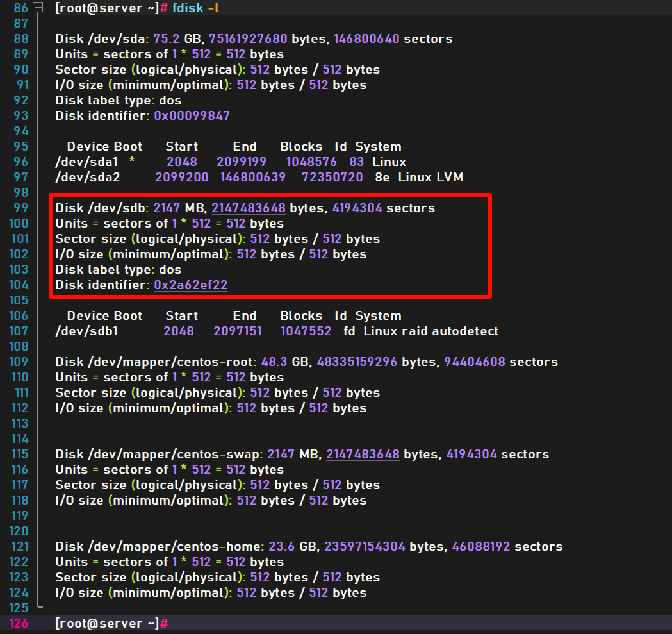The height and width of the screenshot is (634, 672).
Task: Click the 'Linux LVM' system label
Action: coord(430,177)
